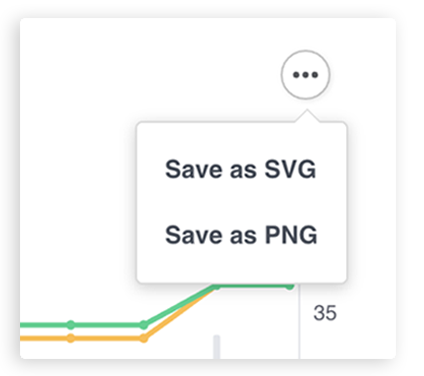Click the axis label 35

[x=325, y=313]
